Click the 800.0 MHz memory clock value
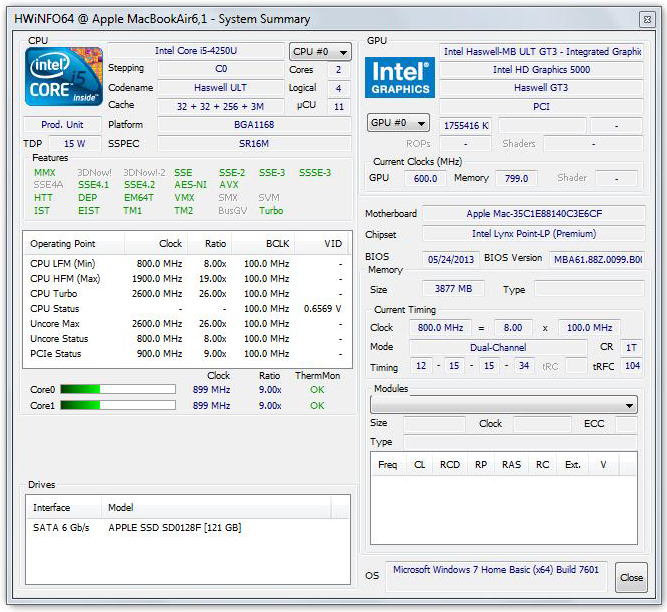This screenshot has width=667, height=612. pos(440,327)
